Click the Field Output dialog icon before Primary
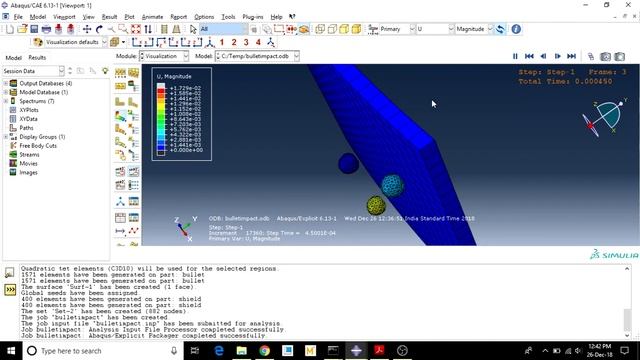The width and height of the screenshot is (640, 360). coord(373,29)
